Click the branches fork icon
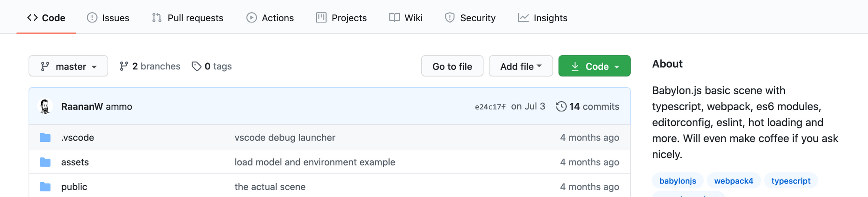This screenshot has height=197, width=868. (124, 66)
